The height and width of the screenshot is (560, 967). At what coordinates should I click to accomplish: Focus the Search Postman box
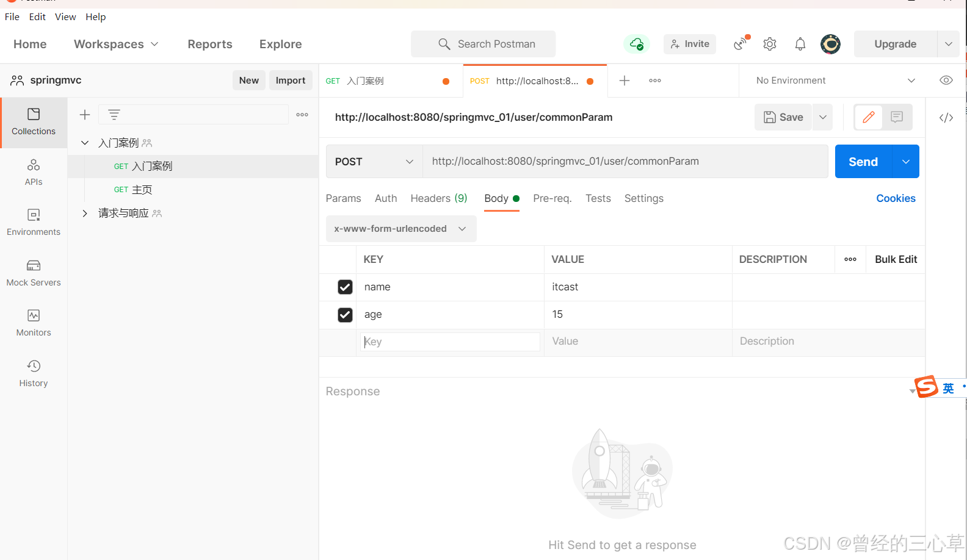(x=483, y=44)
